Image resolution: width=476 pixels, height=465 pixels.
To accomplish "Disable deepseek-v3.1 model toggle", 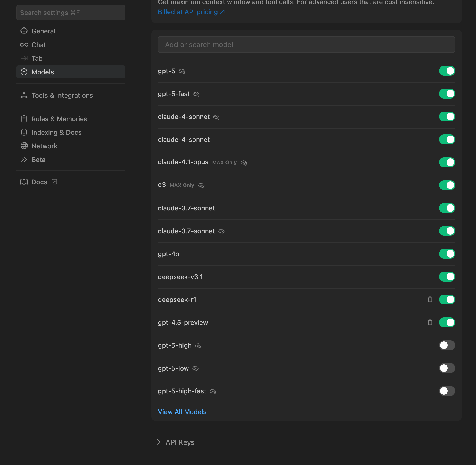I will (447, 277).
